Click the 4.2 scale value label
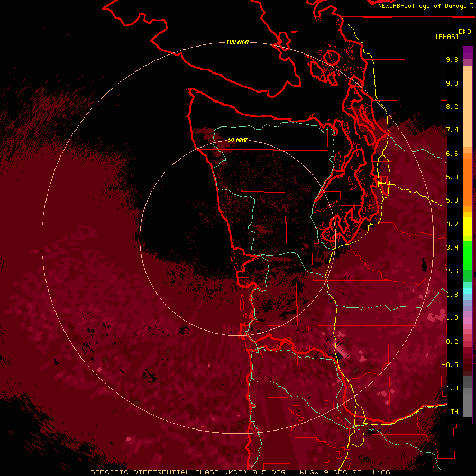Screen dimensions: 476x476 pyautogui.click(x=452, y=224)
